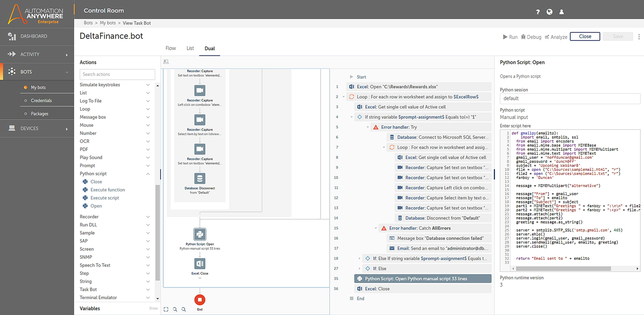
Task: Select the Excel: Close node in flow diagram
Action: pos(200,264)
